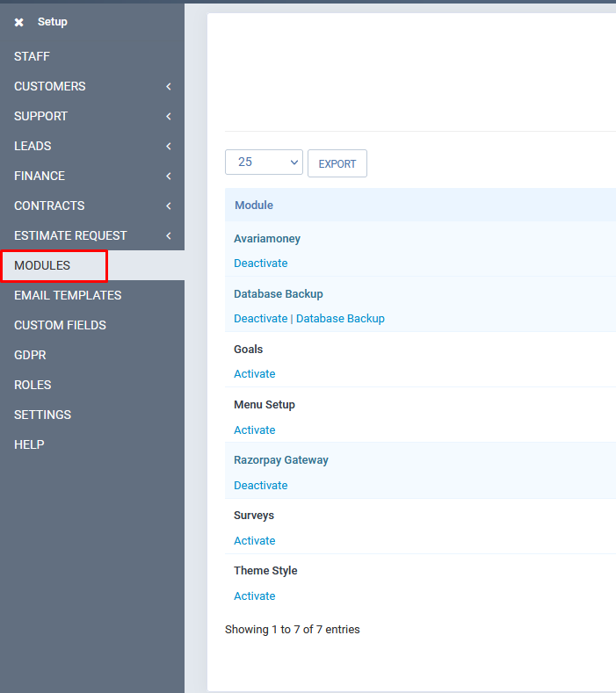Image resolution: width=616 pixels, height=693 pixels.
Task: Go to Email Templates
Action: (68, 295)
